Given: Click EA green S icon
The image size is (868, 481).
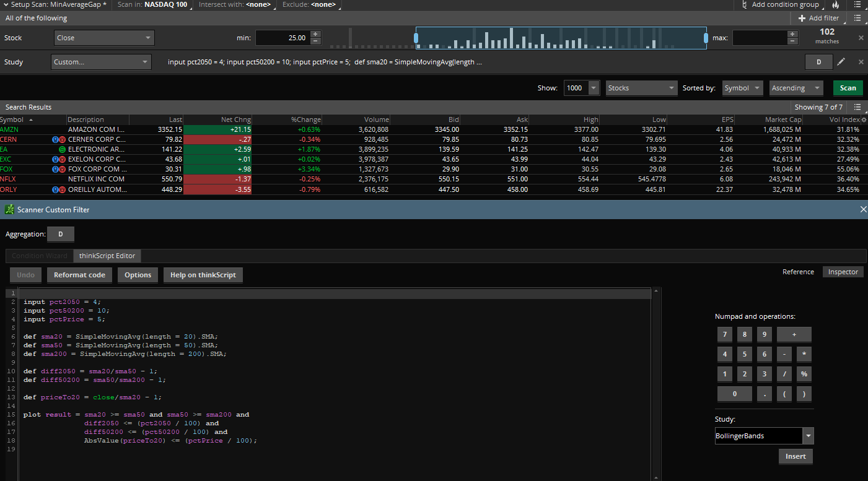Looking at the screenshot, I should (x=63, y=149).
